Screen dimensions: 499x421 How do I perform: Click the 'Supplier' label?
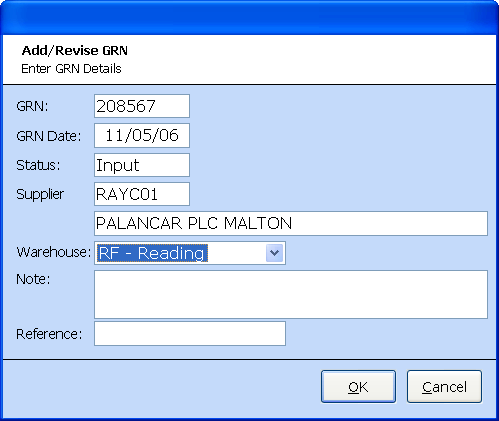tap(40, 194)
